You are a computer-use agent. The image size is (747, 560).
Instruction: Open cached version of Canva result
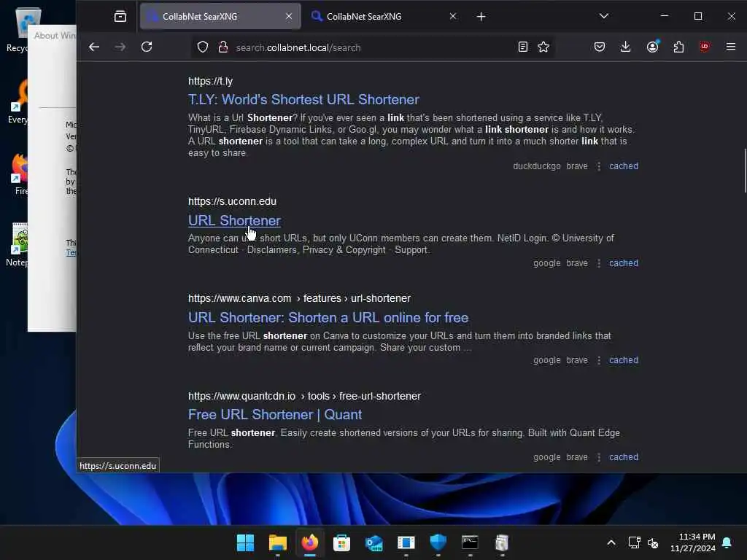[x=624, y=360]
